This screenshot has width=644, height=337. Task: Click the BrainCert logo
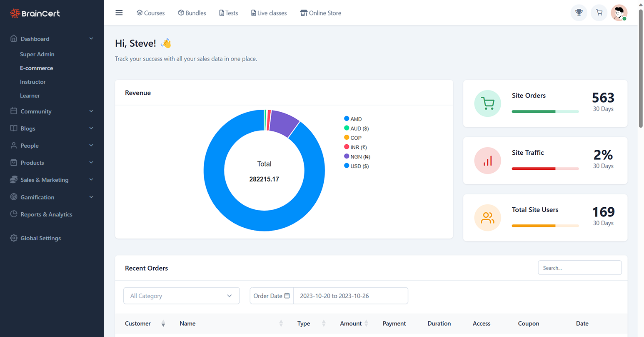[x=35, y=13]
